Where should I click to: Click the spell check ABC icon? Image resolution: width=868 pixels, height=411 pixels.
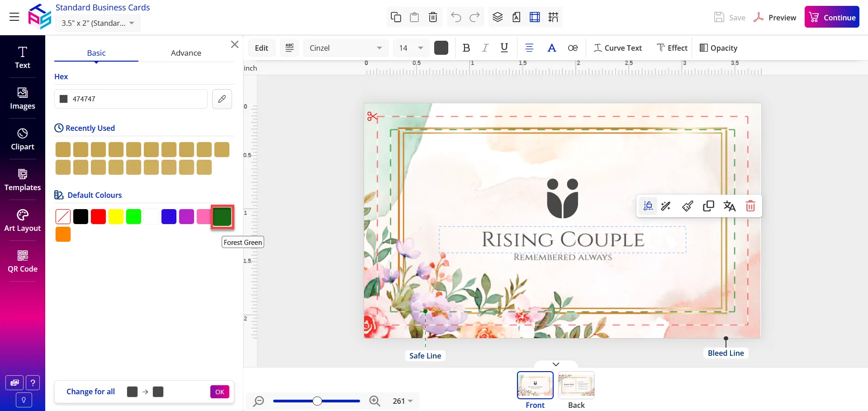tap(289, 48)
